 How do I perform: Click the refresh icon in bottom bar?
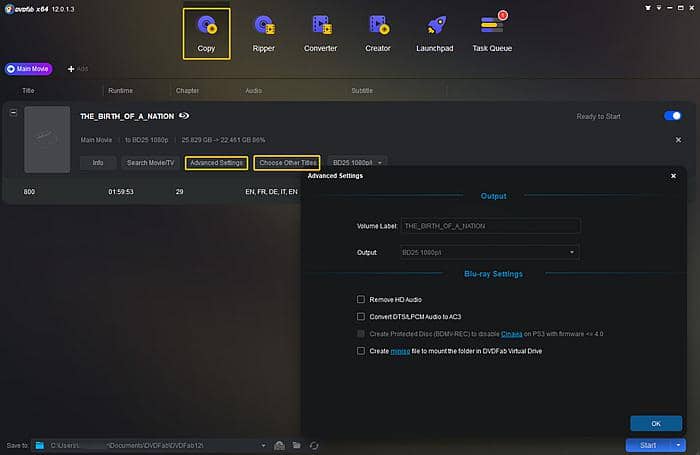click(314, 445)
